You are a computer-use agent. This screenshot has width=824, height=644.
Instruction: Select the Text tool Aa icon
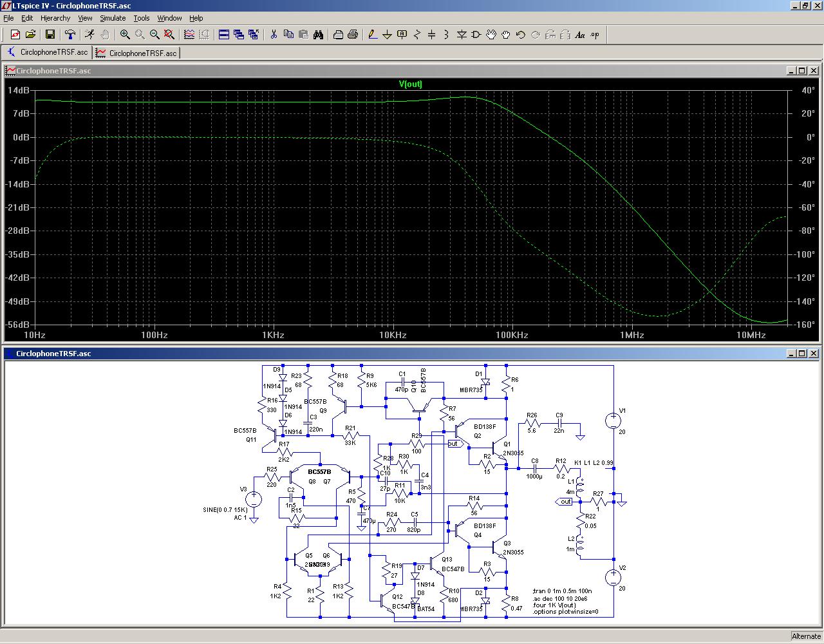pyautogui.click(x=580, y=35)
